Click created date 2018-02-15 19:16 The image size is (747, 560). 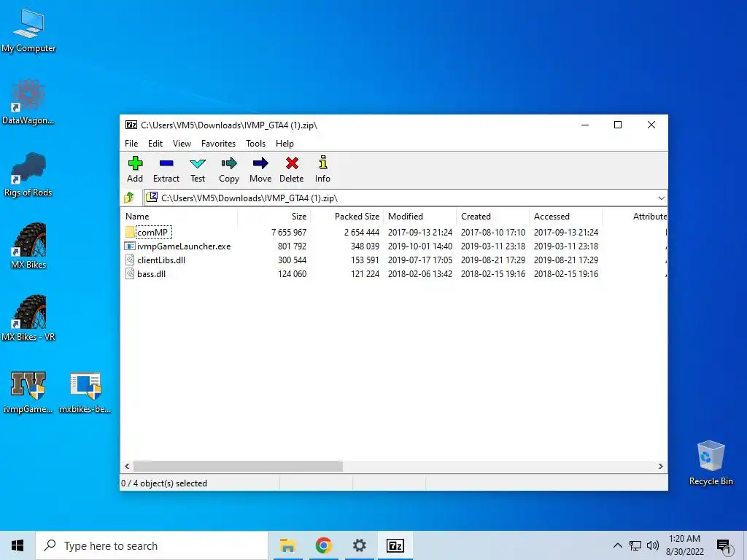[x=492, y=274]
